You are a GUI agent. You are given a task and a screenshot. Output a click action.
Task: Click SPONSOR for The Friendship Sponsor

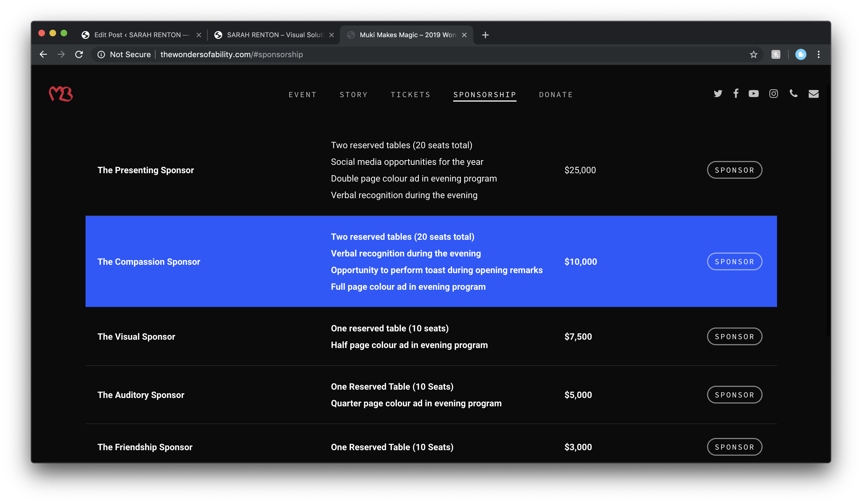(x=735, y=447)
